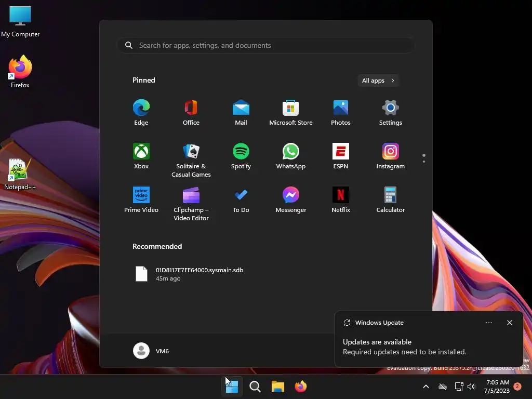Open the All apps list
The image size is (532, 399).
pyautogui.click(x=378, y=81)
